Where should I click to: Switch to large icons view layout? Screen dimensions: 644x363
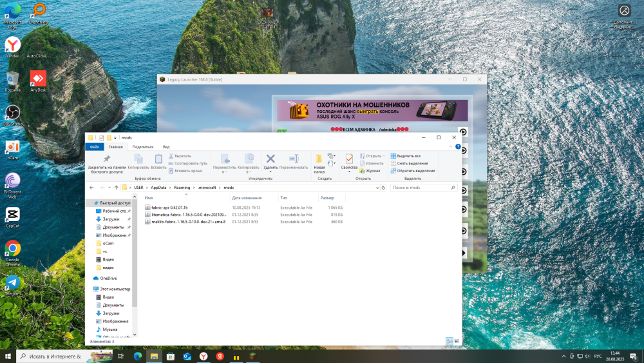(457, 341)
